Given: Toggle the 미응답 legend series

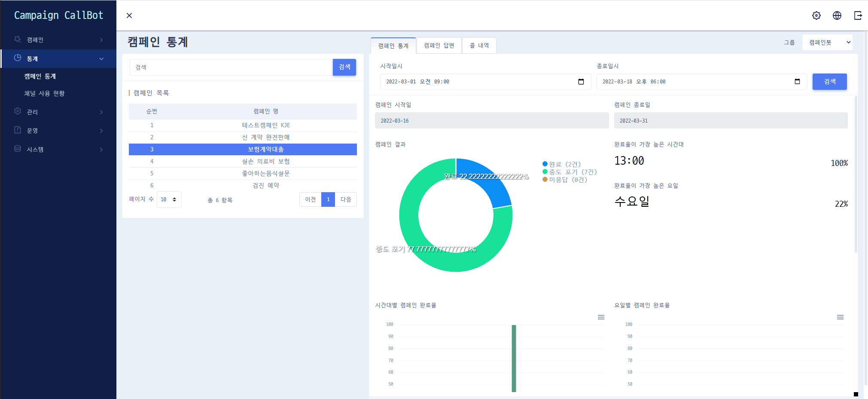Looking at the screenshot, I should click(x=564, y=180).
